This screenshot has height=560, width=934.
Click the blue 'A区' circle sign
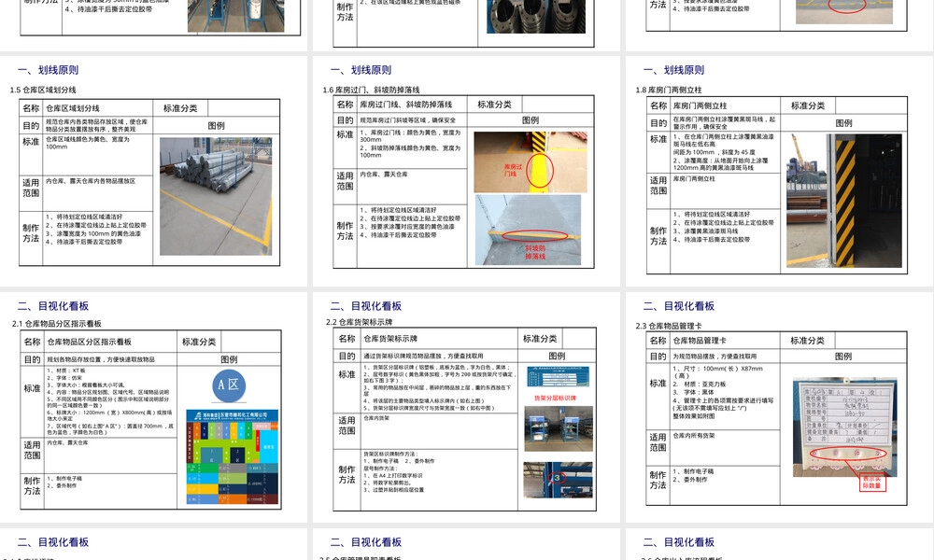229,385
